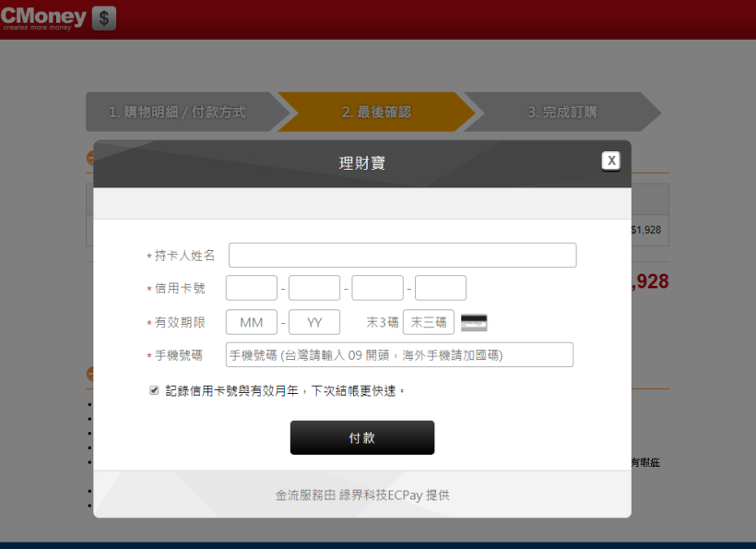The image size is (756, 549).
Task: Click the CMoney logo in header
Action: point(43,18)
